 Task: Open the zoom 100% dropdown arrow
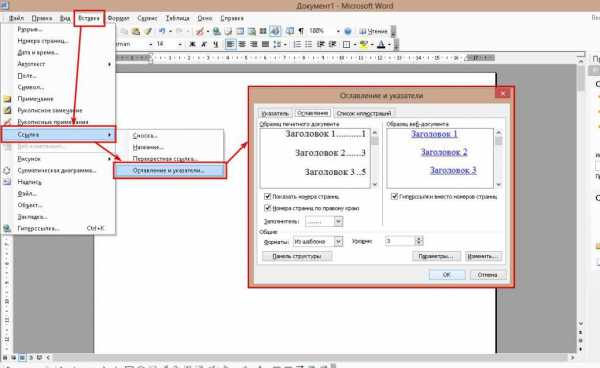click(338, 31)
